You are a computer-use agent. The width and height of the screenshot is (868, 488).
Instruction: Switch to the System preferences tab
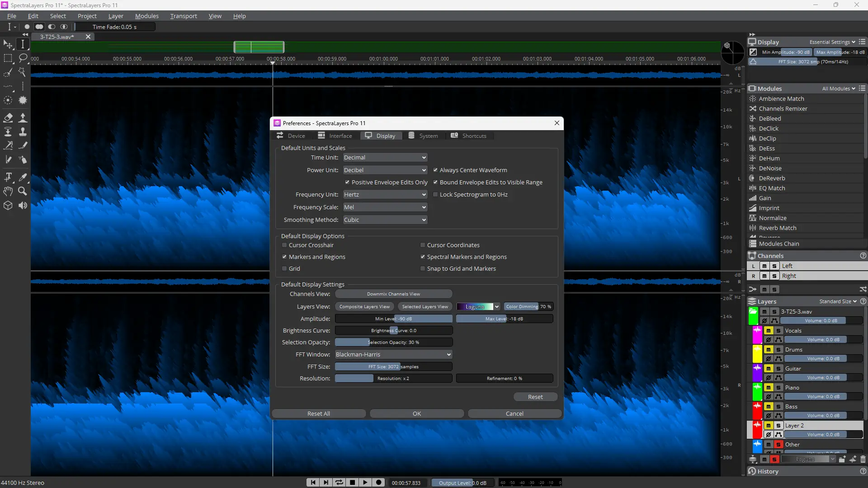click(x=423, y=136)
